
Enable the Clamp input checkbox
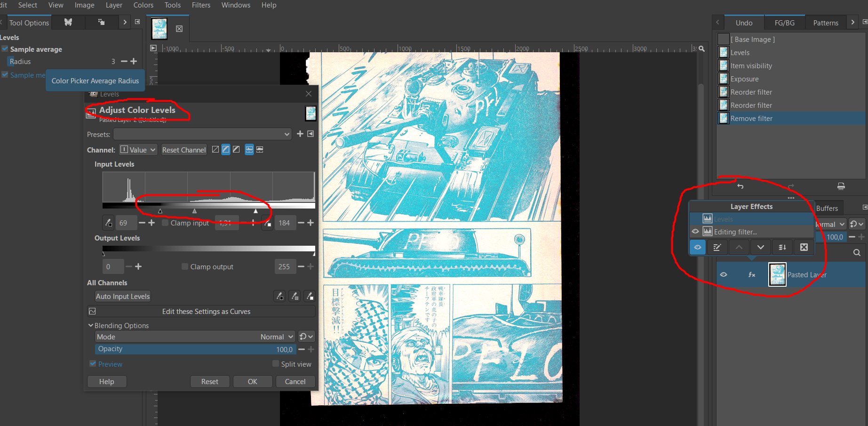[x=165, y=223]
